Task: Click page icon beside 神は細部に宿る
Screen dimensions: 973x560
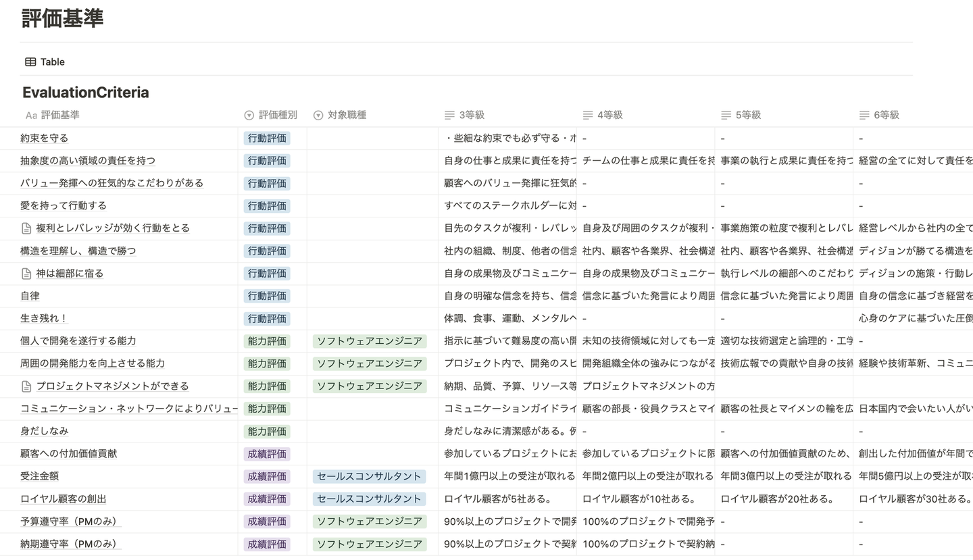Action: point(26,274)
